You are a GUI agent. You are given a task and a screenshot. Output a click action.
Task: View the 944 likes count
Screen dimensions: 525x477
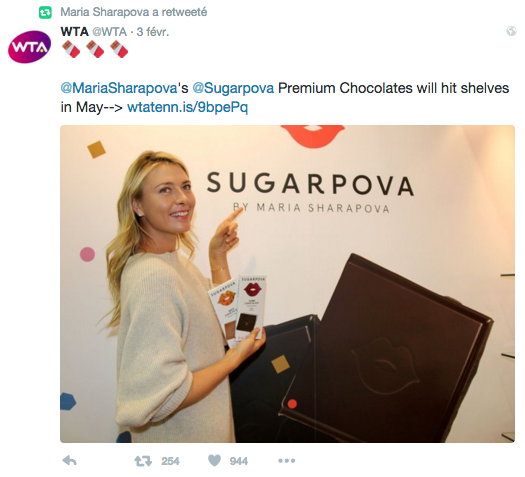click(x=239, y=461)
